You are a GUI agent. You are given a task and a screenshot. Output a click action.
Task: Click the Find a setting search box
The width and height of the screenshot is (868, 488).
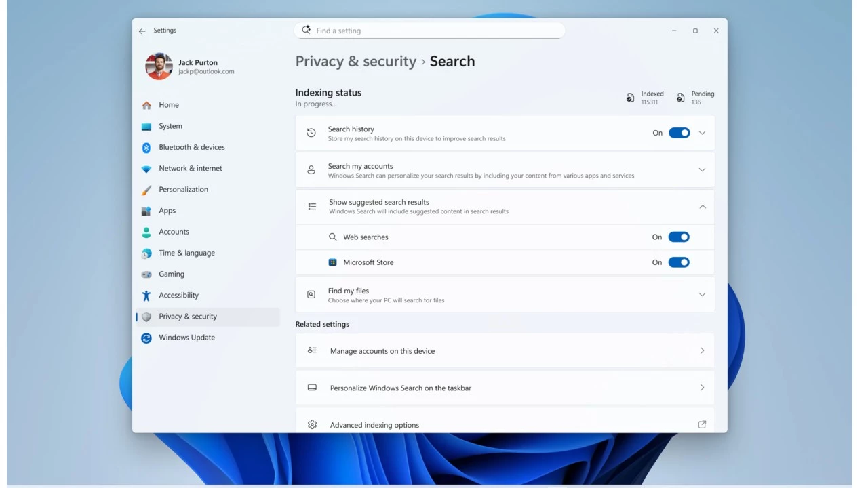pos(429,30)
